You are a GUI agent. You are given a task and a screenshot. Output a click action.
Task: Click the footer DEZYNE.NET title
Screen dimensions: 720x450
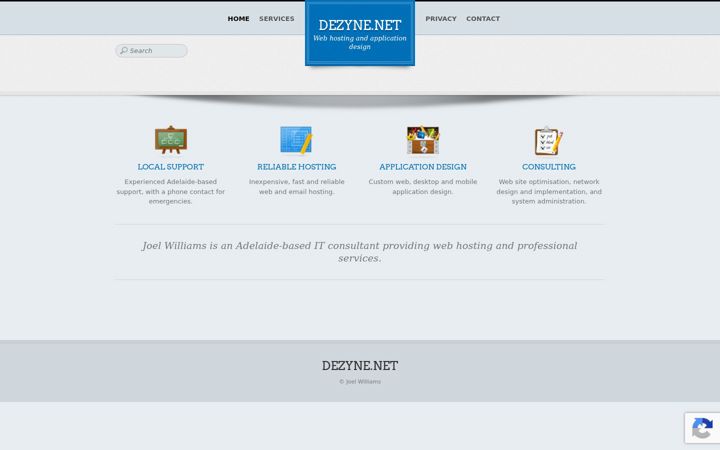point(360,366)
